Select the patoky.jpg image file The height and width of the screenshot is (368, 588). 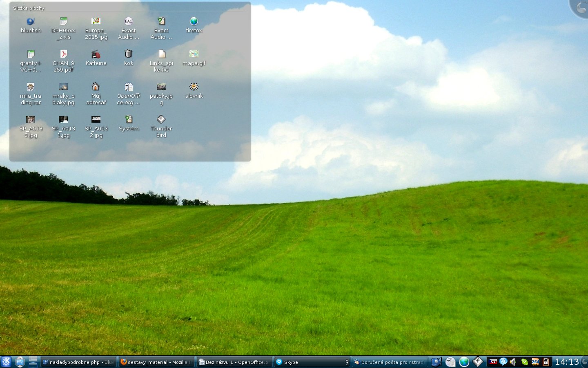click(161, 94)
